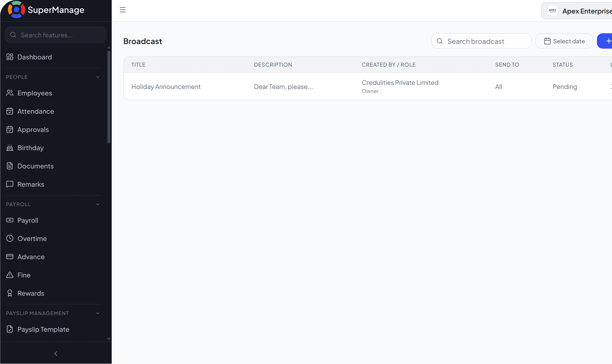Click the Fine warning triangle icon
The image size is (612, 364).
click(x=10, y=275)
